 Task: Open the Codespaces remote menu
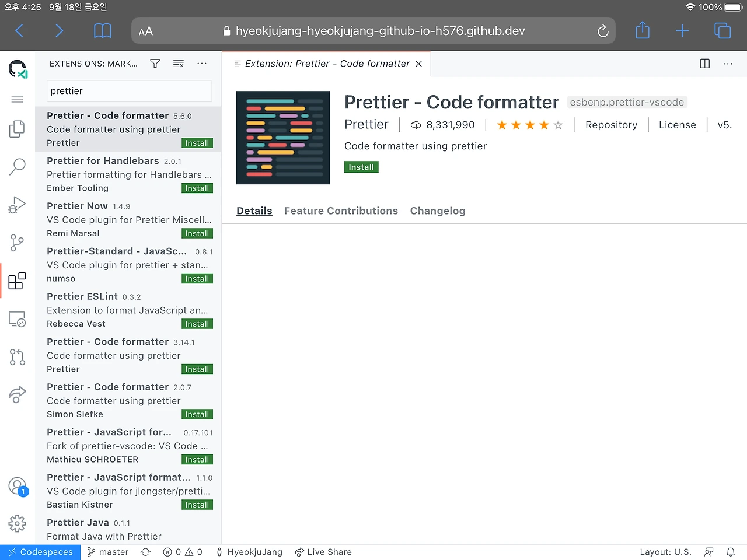click(x=40, y=552)
